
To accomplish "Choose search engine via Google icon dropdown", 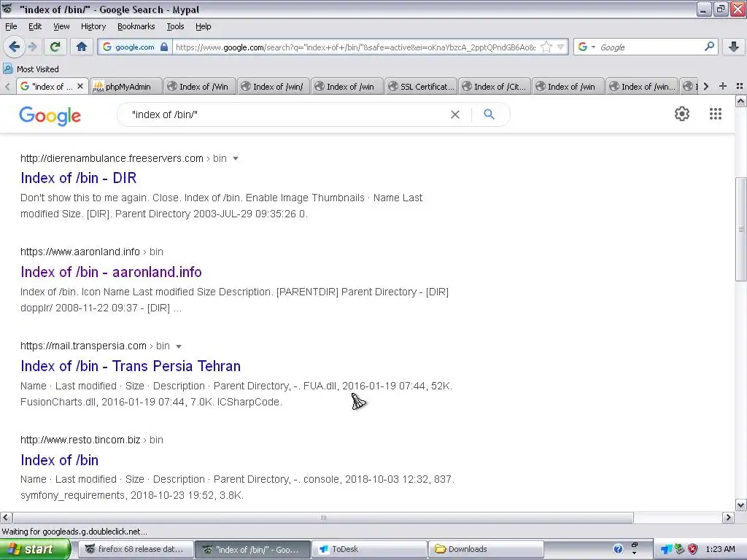I will (x=587, y=47).
